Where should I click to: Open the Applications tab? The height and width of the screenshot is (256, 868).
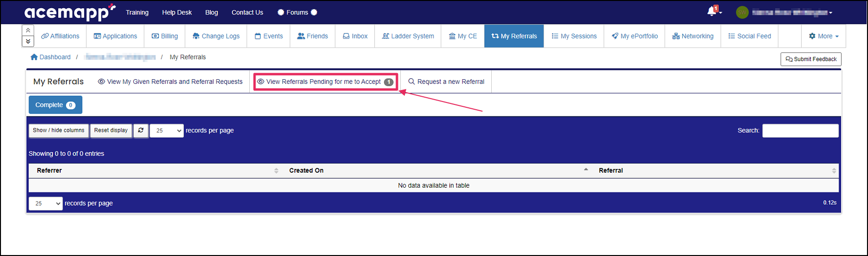point(115,36)
